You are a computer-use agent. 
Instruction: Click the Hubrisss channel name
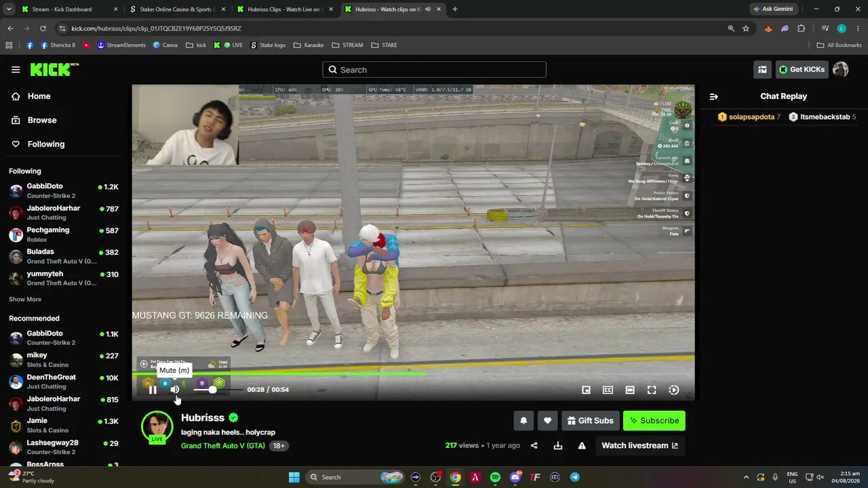pos(203,418)
